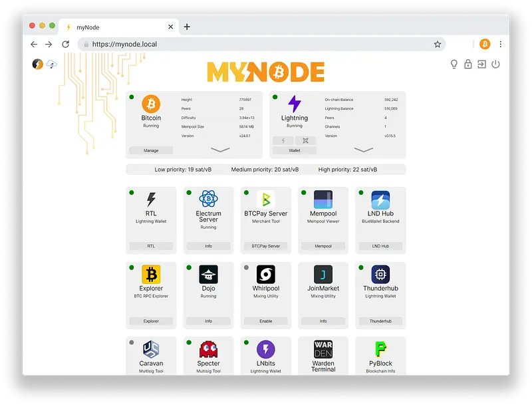Click the Specter ghost icon
Screen dimensions: 532x405
[208, 348]
